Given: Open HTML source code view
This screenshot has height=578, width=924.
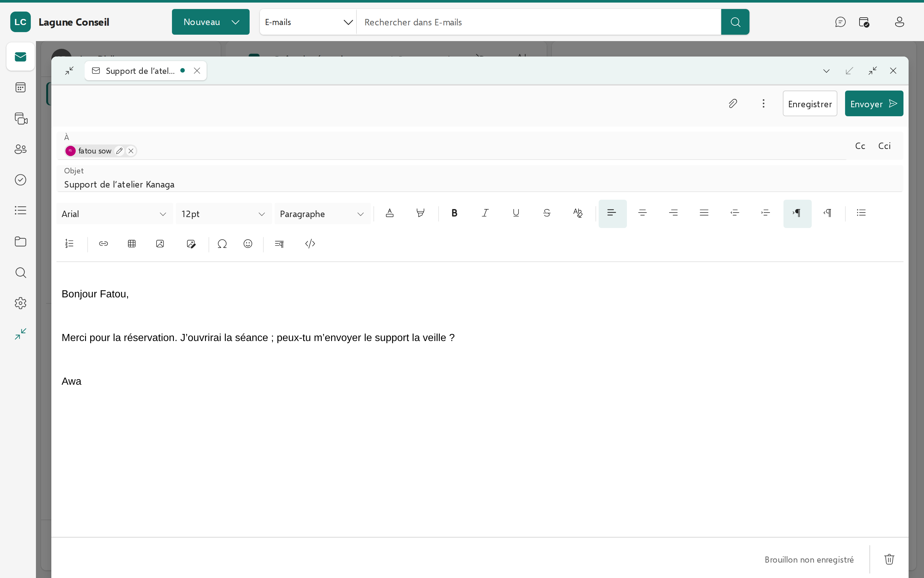Looking at the screenshot, I should tap(310, 244).
